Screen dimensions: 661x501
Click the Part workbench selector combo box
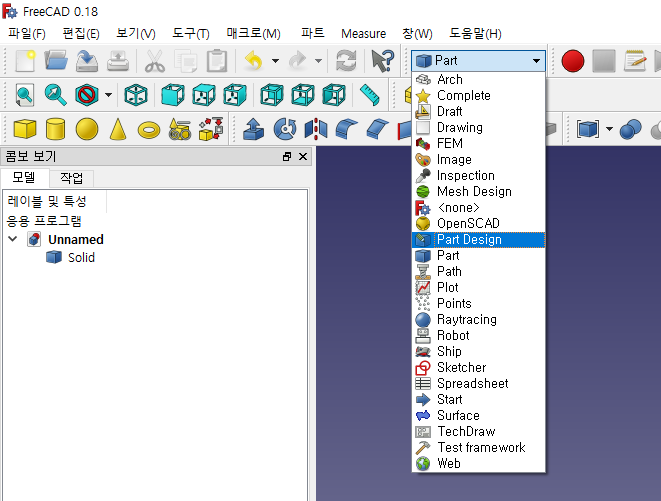(x=478, y=61)
